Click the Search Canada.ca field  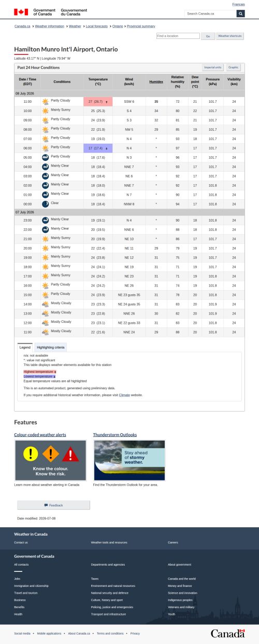[211, 13]
